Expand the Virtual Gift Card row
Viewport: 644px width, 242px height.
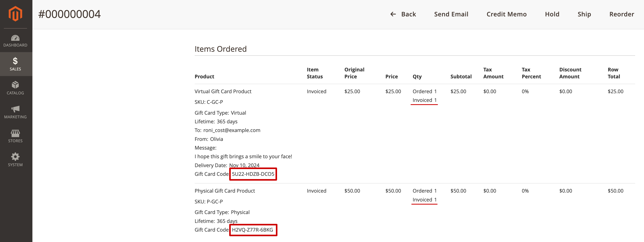(x=223, y=91)
